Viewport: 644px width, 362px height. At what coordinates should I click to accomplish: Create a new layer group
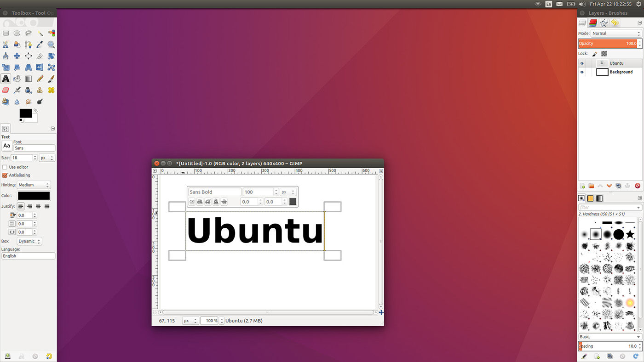coord(591,186)
